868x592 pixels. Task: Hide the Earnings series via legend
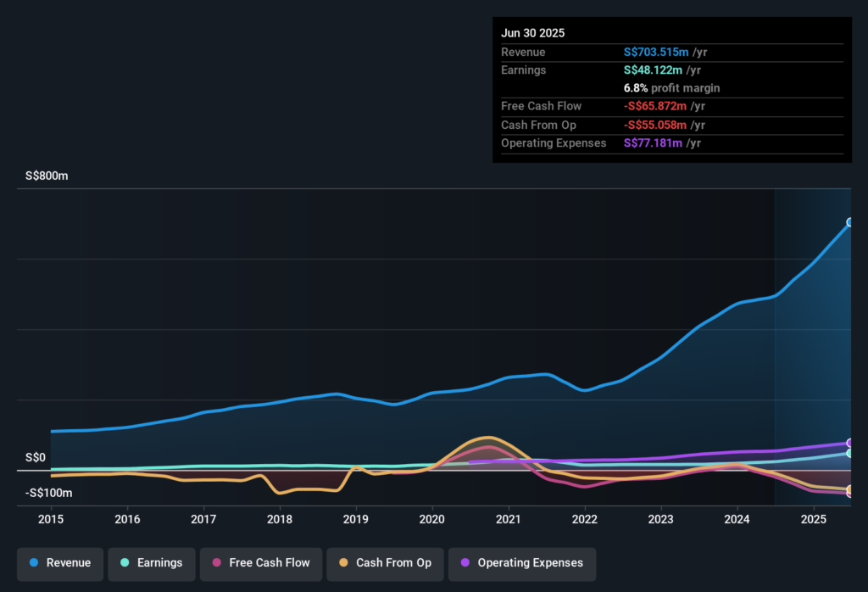tap(151, 563)
